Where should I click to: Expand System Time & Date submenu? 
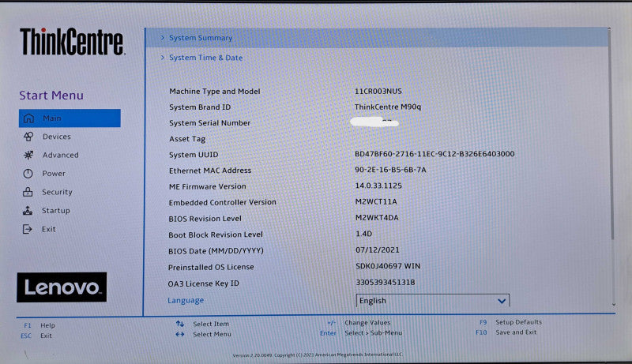(x=205, y=58)
